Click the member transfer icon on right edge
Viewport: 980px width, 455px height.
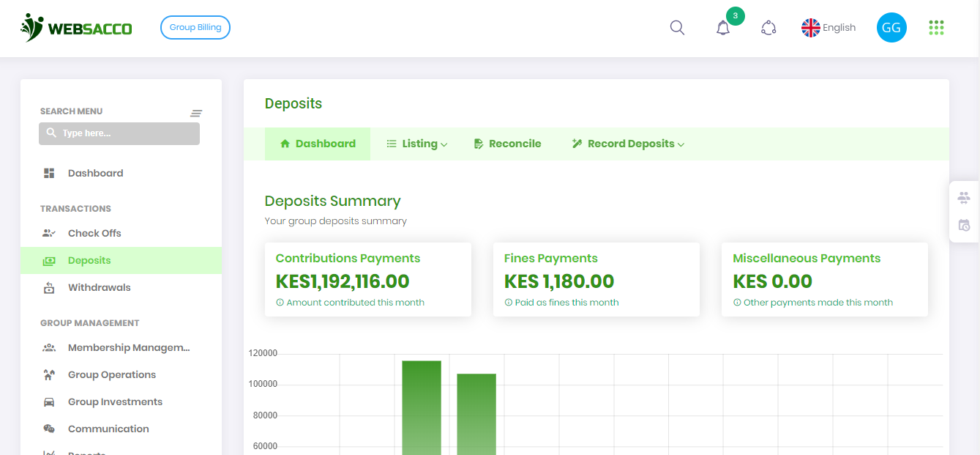[963, 196]
